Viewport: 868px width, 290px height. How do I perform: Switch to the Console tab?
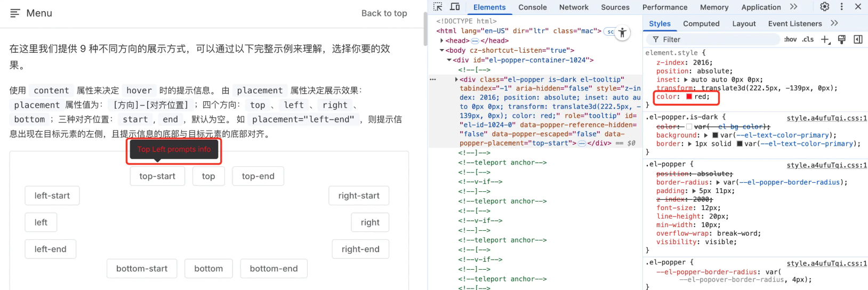[533, 7]
